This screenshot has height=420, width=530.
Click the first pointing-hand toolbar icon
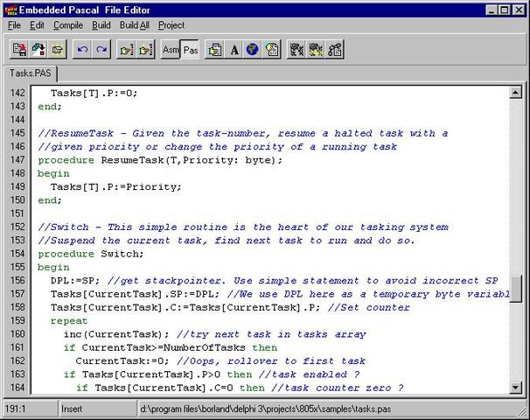pos(127,50)
